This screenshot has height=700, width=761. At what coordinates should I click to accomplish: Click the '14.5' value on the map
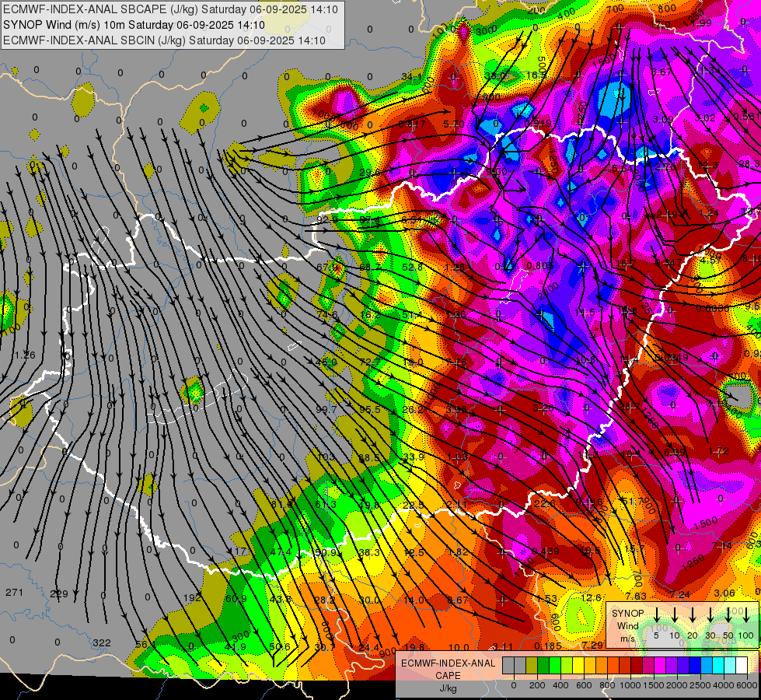point(585,313)
